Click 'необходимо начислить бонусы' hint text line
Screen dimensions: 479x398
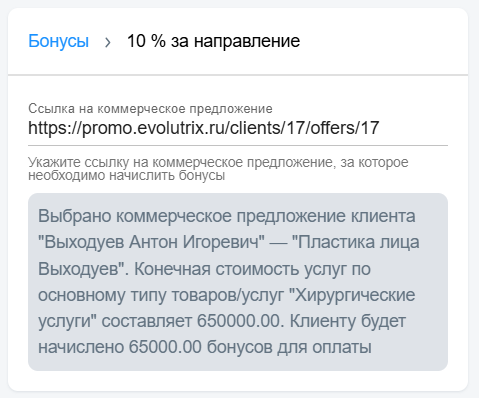click(127, 175)
